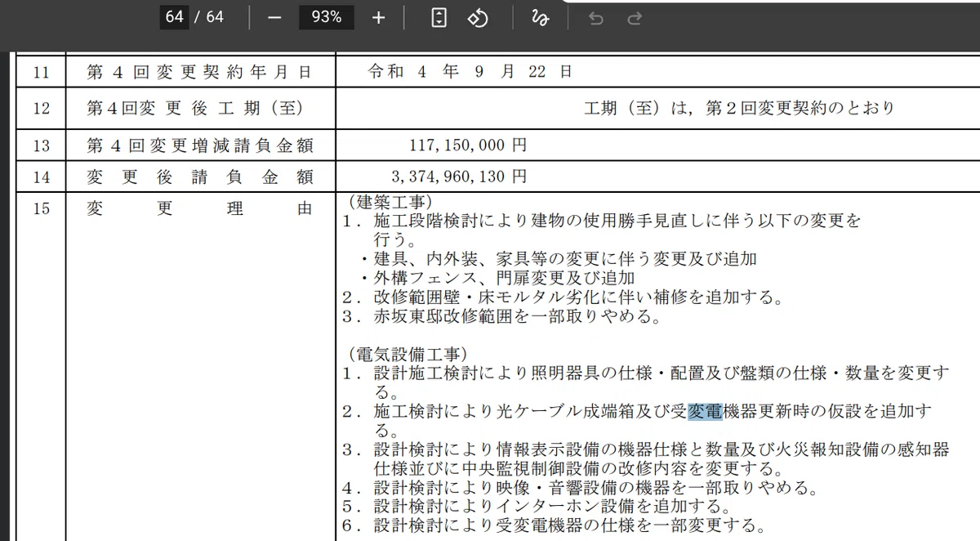
Task: Click heading (建築工事)
Action: (390, 201)
